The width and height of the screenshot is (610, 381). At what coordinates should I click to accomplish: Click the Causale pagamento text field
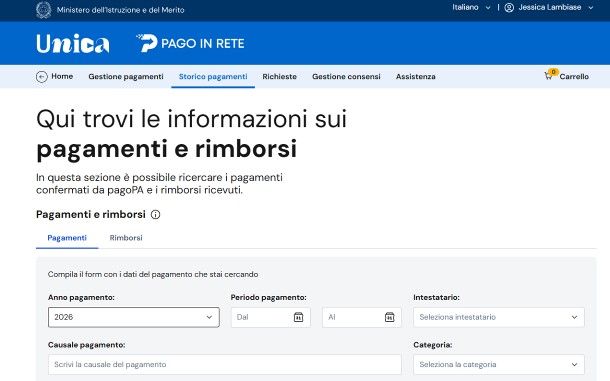click(225, 365)
